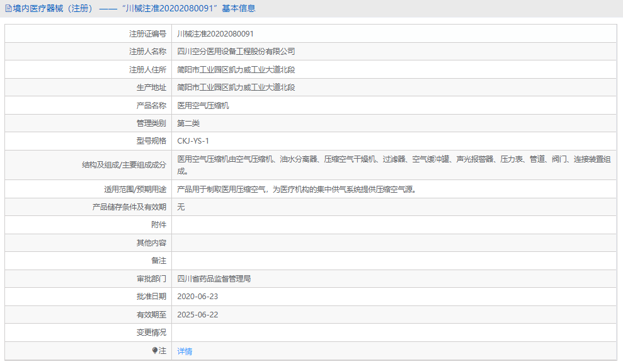Click the management category value 第二类

tap(188, 123)
